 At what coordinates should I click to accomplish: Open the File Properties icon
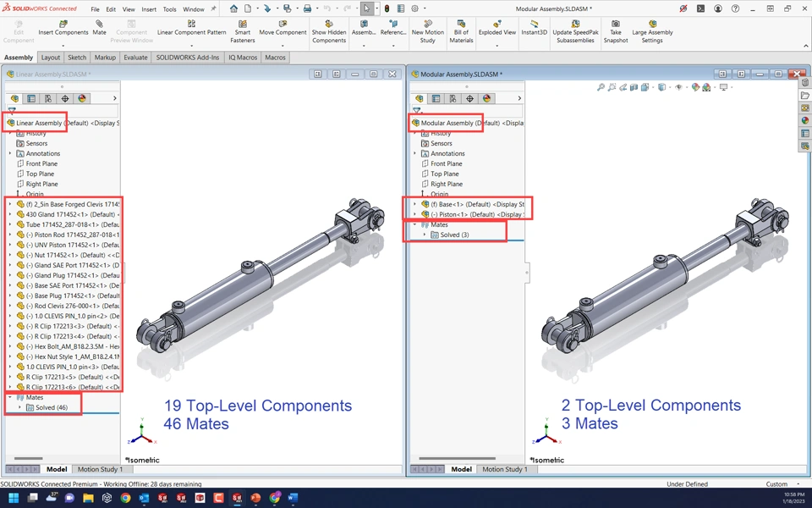[x=400, y=8]
